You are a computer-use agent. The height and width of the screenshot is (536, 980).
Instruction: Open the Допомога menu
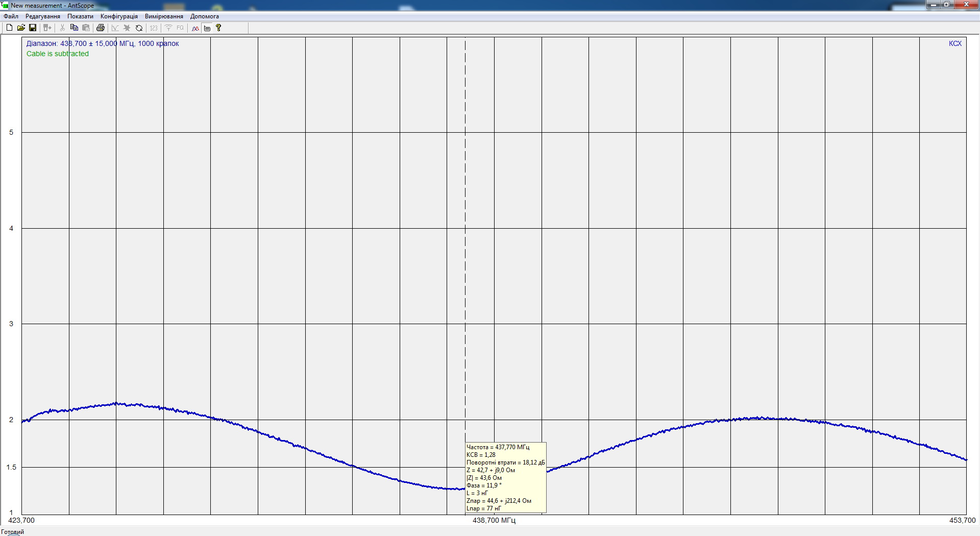(x=204, y=16)
